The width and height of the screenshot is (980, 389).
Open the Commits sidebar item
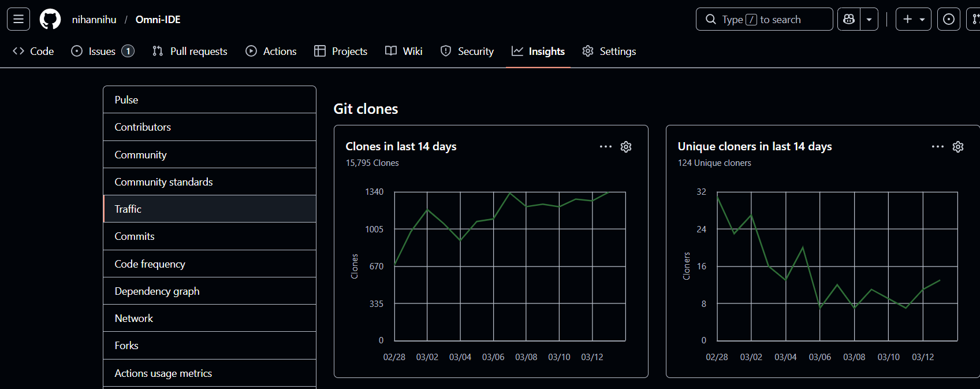(210, 236)
